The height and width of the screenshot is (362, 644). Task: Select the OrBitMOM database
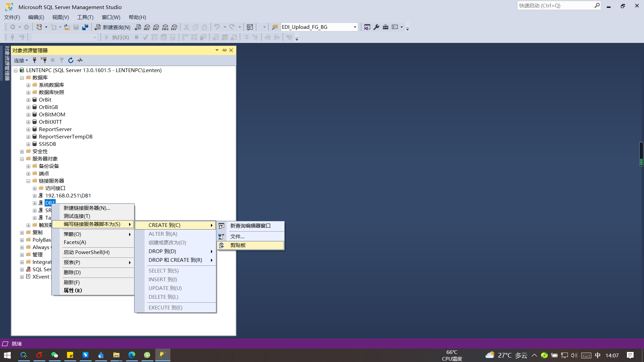click(52, 115)
